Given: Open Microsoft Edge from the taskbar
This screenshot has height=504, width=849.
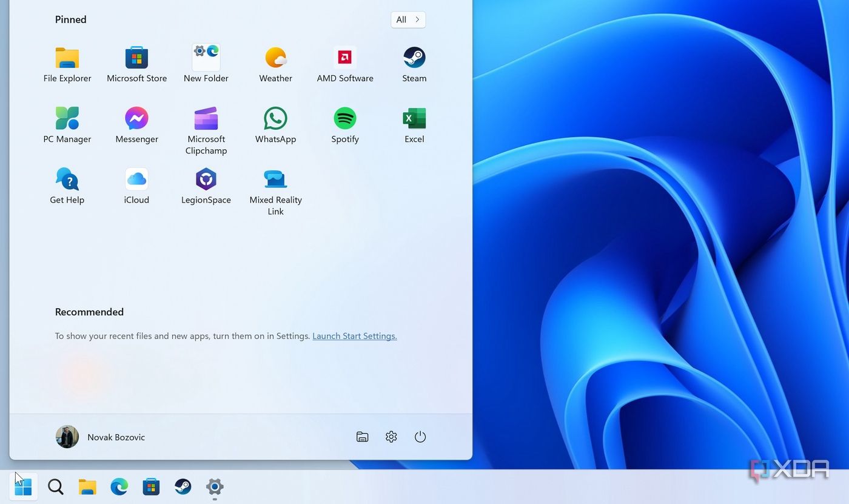Looking at the screenshot, I should tap(119, 486).
